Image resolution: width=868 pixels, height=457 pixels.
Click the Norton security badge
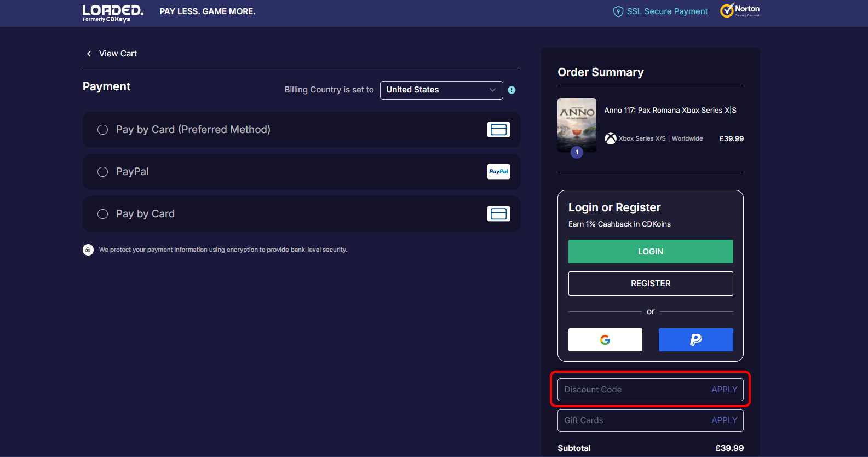pos(740,10)
